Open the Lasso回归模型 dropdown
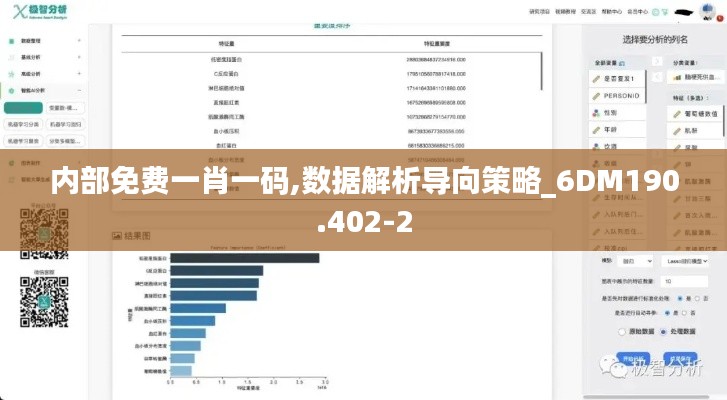Viewport: 727px width, 400px height. click(x=685, y=261)
